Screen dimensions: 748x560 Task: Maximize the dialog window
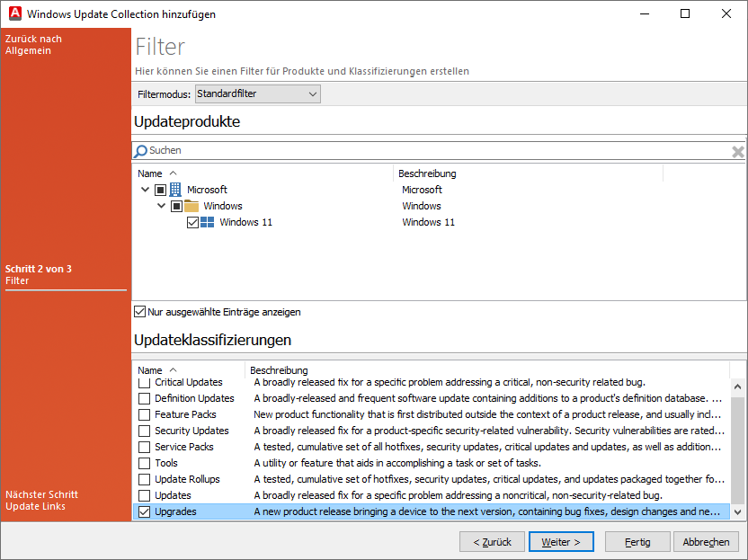[x=685, y=13]
